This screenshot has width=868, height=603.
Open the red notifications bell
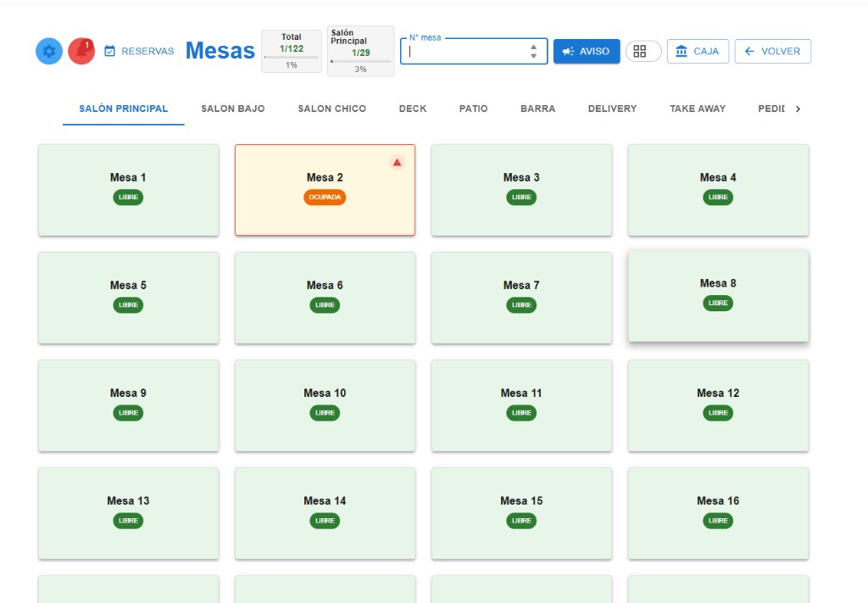[81, 51]
